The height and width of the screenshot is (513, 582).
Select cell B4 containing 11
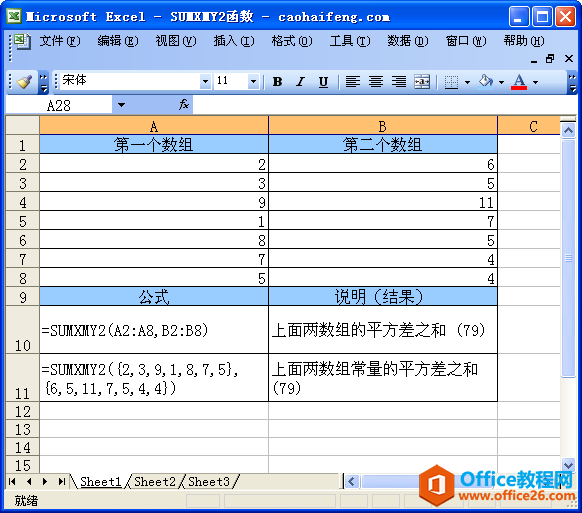point(383,202)
